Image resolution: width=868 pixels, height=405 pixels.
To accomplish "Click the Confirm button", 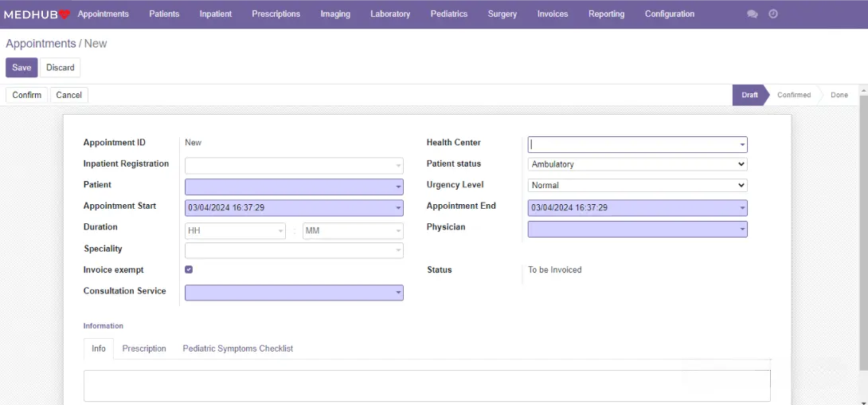I will (x=26, y=95).
